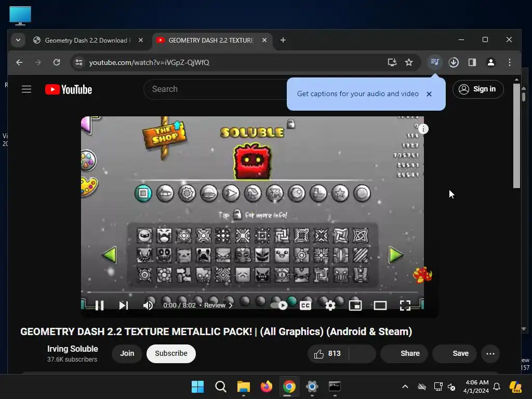Open clock showing 4:06 AM
The width and height of the screenshot is (532, 399).
click(x=476, y=387)
